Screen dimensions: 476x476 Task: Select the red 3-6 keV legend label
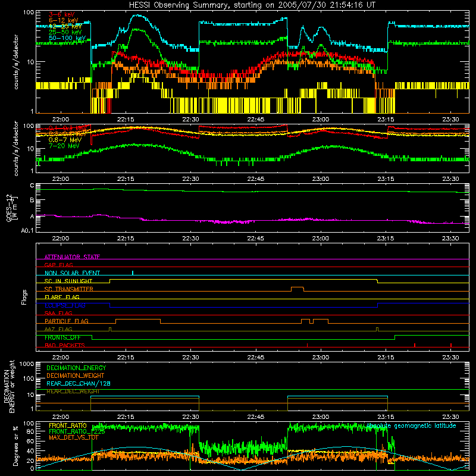coord(62,14)
